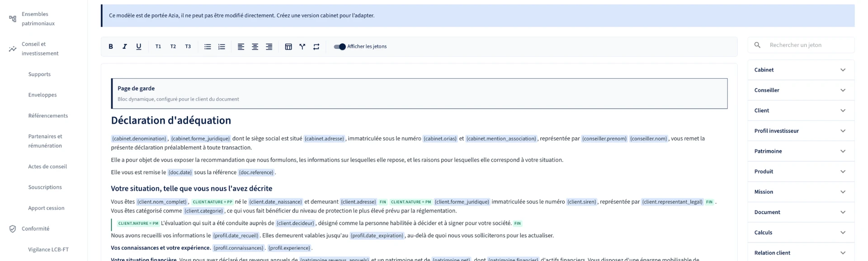Viewport: 868px width, 261px height.
Task: Click the loop repeat block icon
Action: (x=316, y=47)
